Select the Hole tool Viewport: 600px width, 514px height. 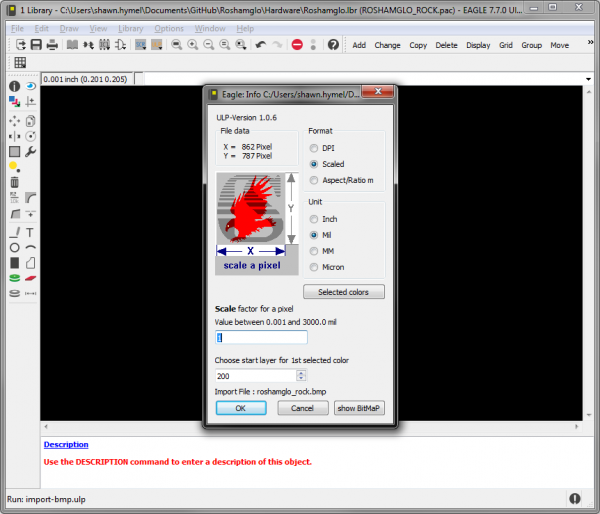pyautogui.click(x=15, y=294)
